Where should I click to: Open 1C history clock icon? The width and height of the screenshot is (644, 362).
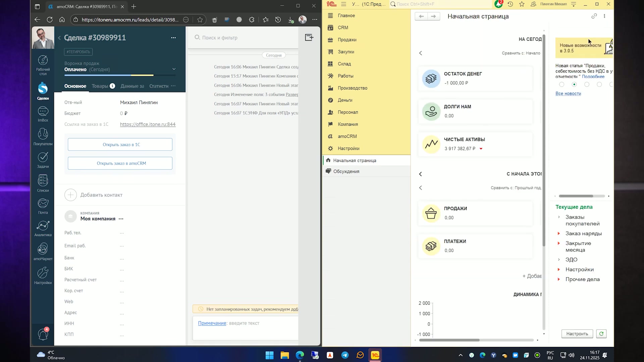click(510, 4)
